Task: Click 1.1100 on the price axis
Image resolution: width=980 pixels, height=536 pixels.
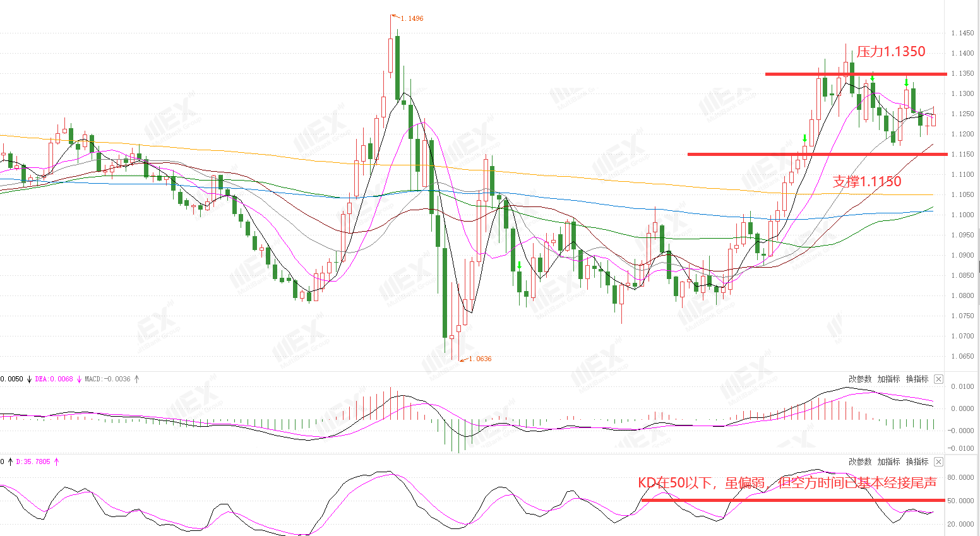Action: click(x=962, y=175)
